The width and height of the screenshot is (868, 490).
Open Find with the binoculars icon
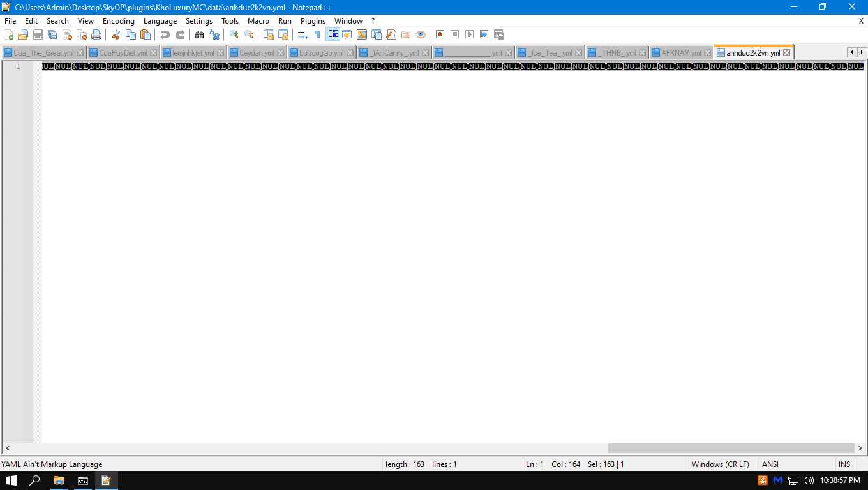coord(200,34)
